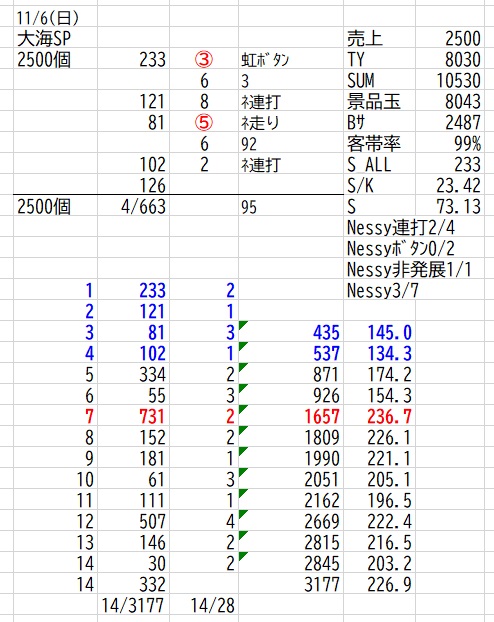Click the red circled 5 cell

pyautogui.click(x=204, y=123)
